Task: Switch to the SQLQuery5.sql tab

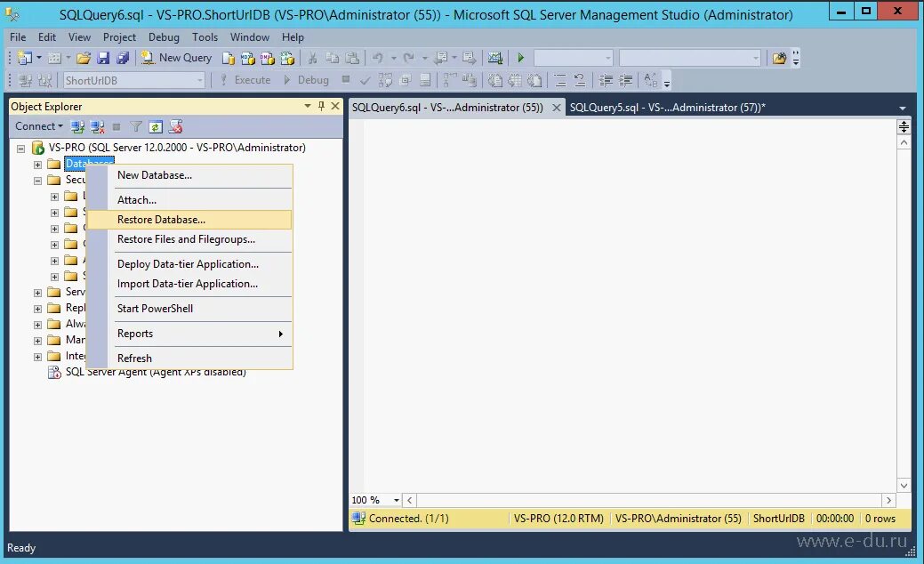Action: click(x=667, y=108)
